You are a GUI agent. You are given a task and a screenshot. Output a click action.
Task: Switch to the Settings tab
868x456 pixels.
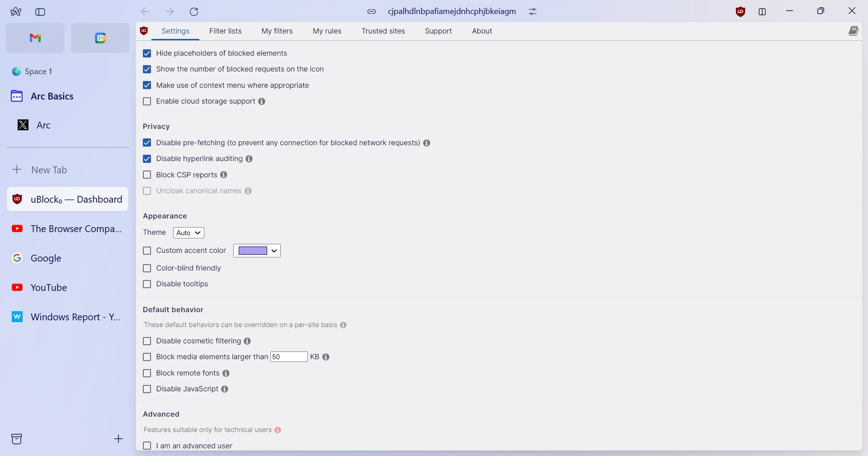pos(175,31)
